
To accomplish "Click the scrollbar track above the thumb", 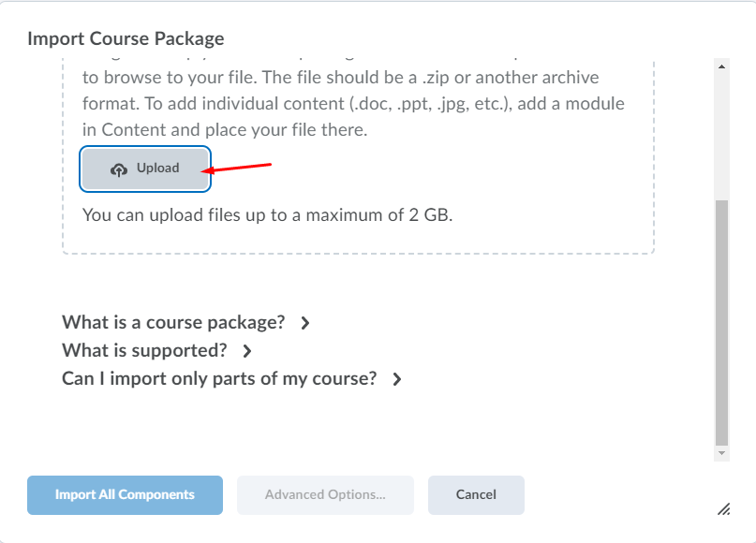I will (x=721, y=131).
